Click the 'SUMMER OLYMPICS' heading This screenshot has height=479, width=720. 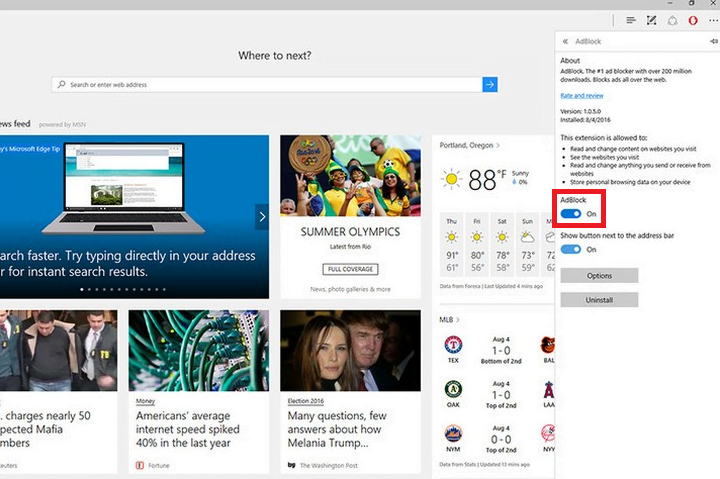point(350,232)
